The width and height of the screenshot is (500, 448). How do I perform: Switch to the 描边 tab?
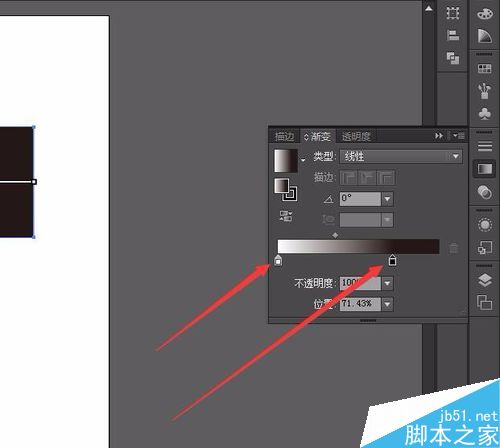click(284, 136)
